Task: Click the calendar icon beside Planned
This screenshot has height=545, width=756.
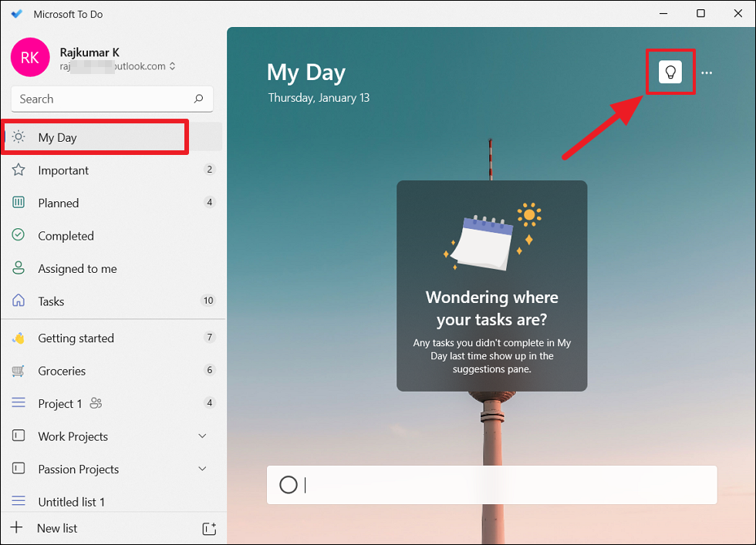Action: point(19,203)
